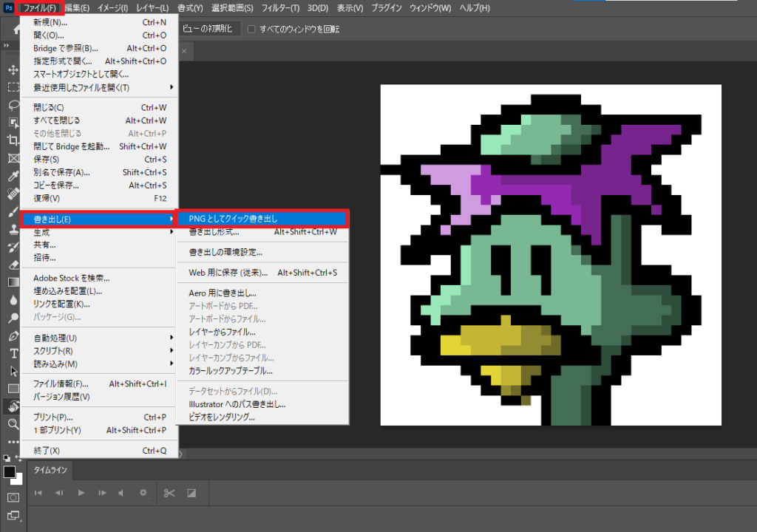Pick the Eyedropper tool
The width and height of the screenshot is (757, 532).
[13, 176]
